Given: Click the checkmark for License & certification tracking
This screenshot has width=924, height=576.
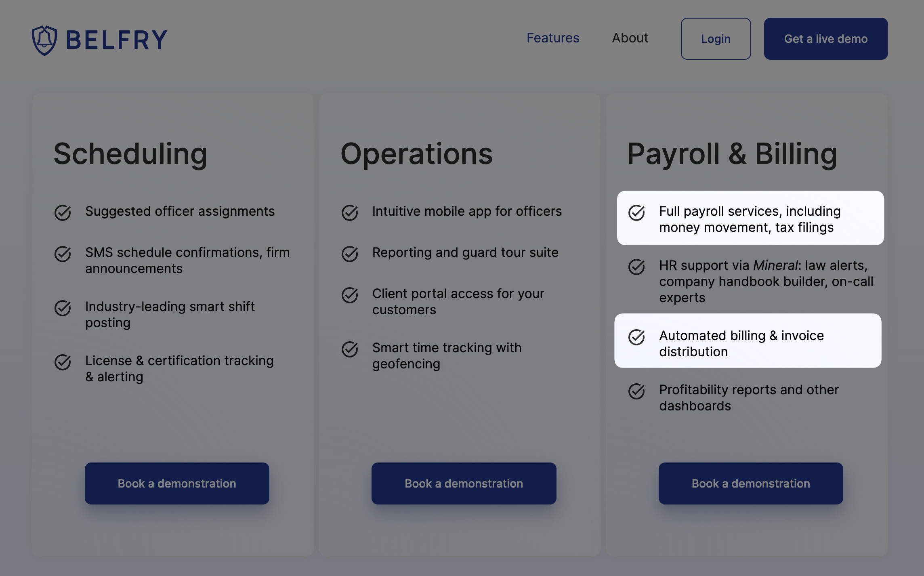Looking at the screenshot, I should pos(63,362).
